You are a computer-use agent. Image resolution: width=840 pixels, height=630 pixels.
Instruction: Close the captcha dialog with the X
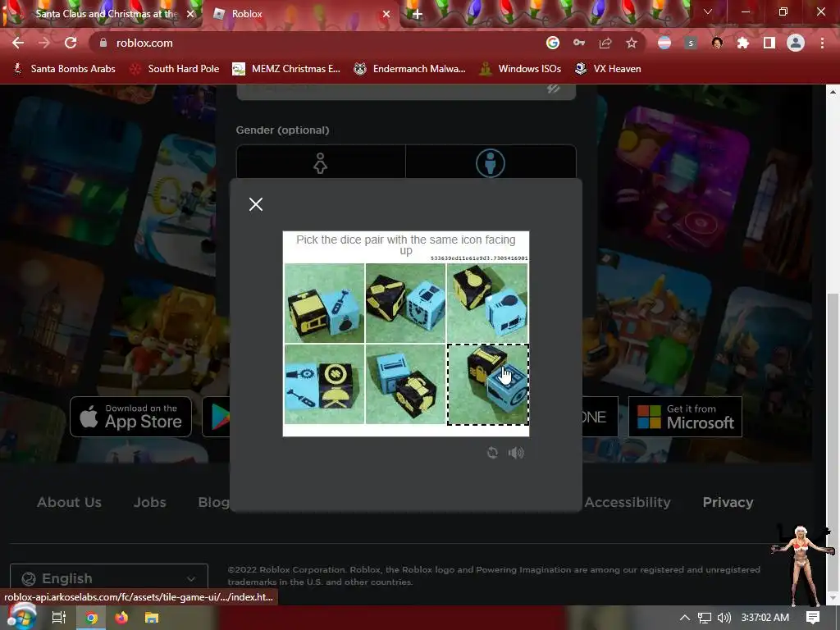click(x=256, y=204)
